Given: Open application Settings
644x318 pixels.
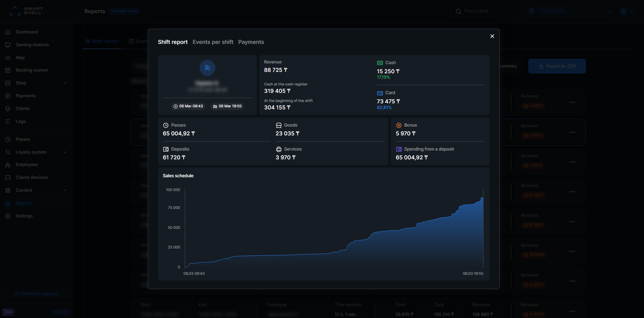Looking at the screenshot, I should pos(24,216).
